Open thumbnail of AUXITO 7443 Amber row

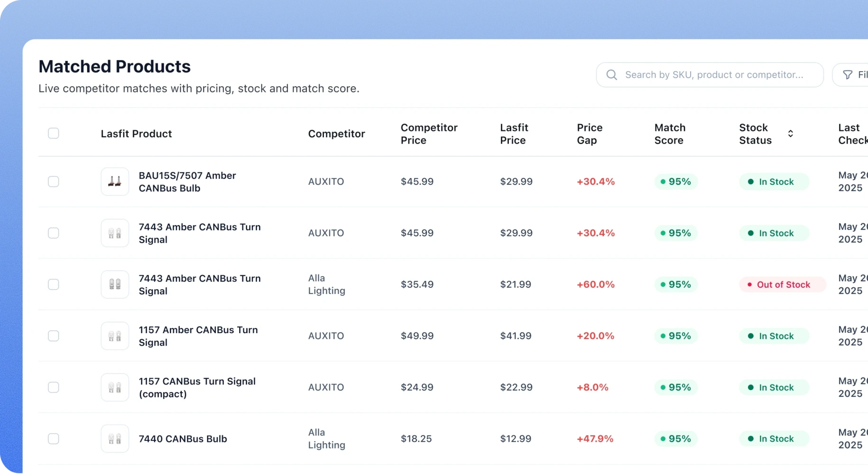115,233
